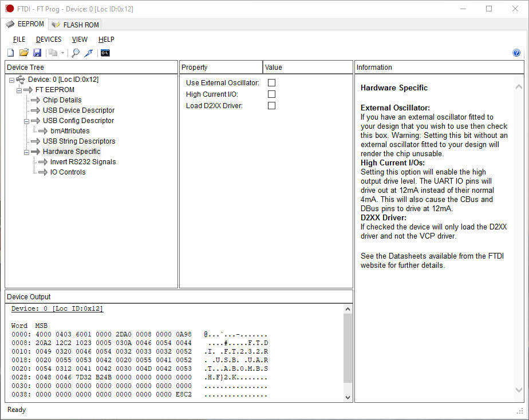The image size is (529, 420).
Task: Click the Copy pages toolbar icon
Action: [x=53, y=53]
